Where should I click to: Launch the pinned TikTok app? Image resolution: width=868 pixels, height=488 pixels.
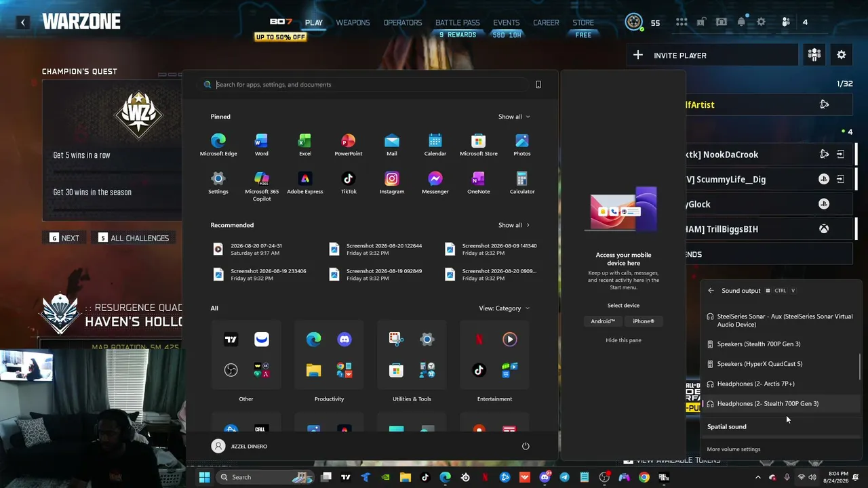click(x=349, y=183)
